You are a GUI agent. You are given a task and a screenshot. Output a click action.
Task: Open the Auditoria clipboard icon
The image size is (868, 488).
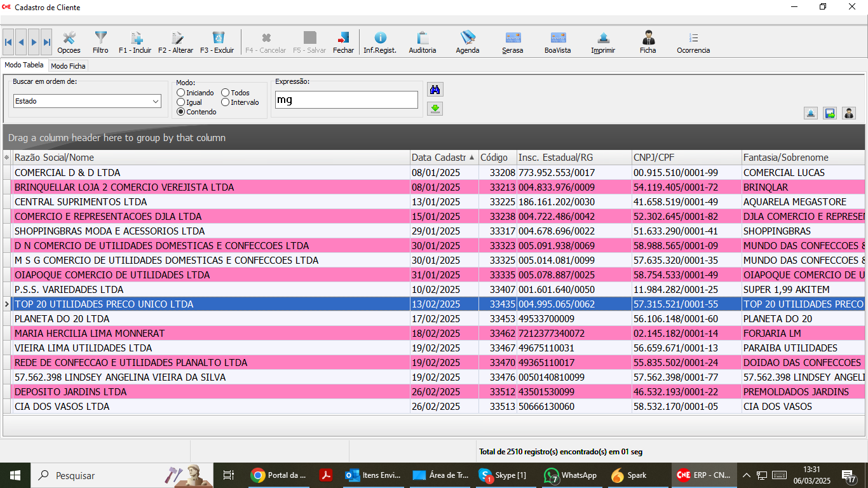tap(423, 42)
